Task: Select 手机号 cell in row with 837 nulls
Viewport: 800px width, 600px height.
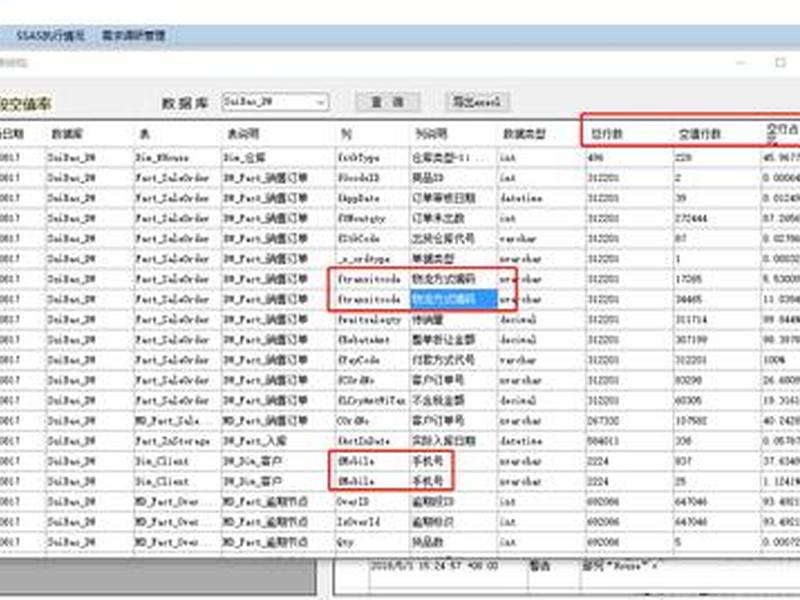Action: 454,461
